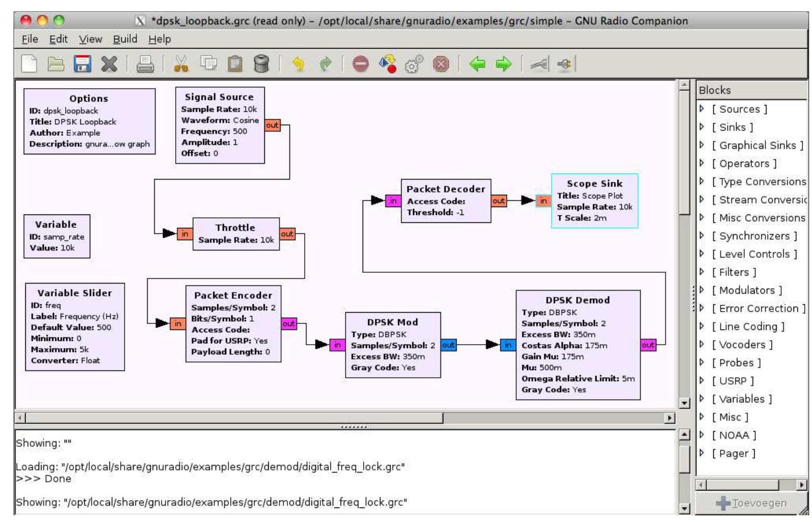Expand the USRP block category
The image size is (812, 526).
(701, 381)
